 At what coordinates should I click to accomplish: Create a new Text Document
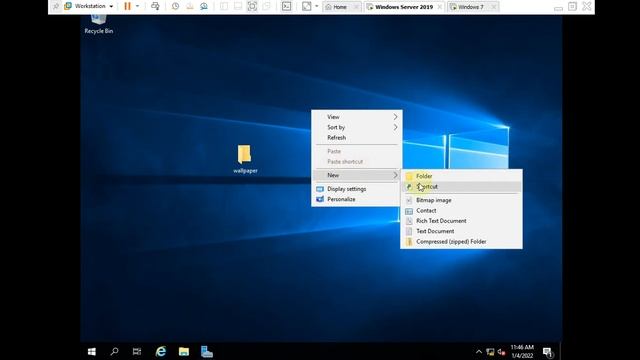point(461,231)
